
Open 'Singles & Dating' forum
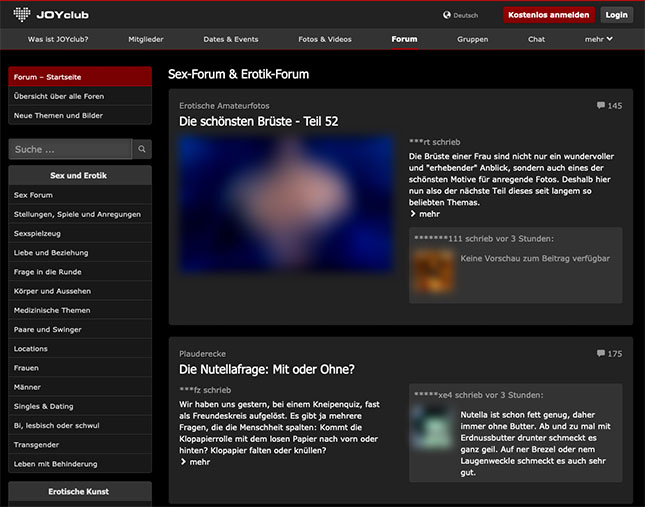pos(80,406)
